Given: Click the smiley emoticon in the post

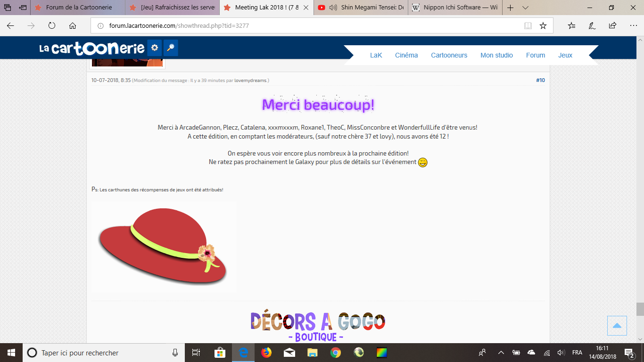Looking at the screenshot, I should pos(423,163).
